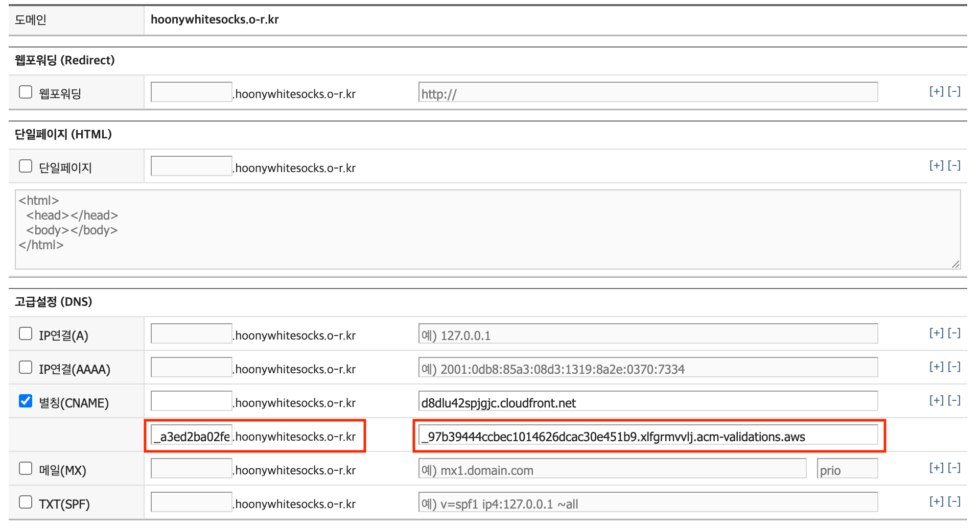Viewport: 980px width, 529px height.
Task: Click the MX prio priority field
Action: point(847,469)
